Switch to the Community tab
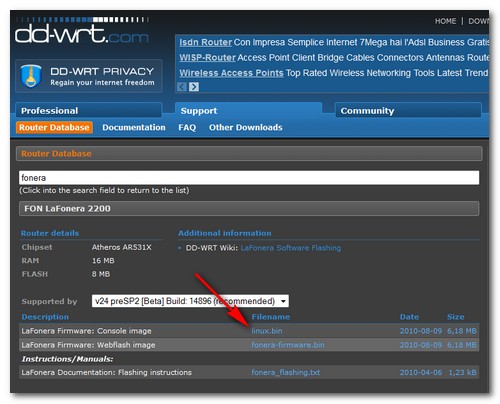The image size is (500, 404). click(x=408, y=111)
